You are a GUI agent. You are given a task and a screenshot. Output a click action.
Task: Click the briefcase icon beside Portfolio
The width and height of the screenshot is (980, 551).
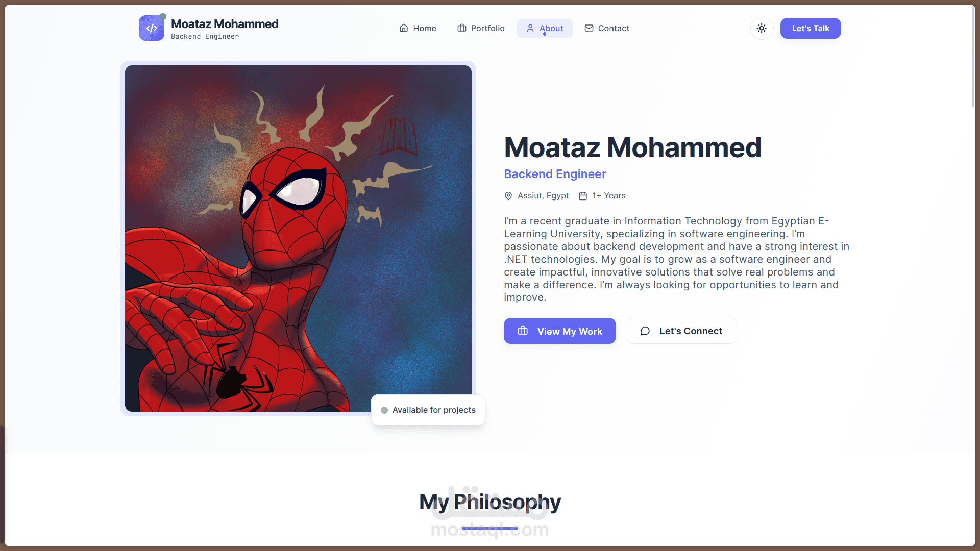462,28
